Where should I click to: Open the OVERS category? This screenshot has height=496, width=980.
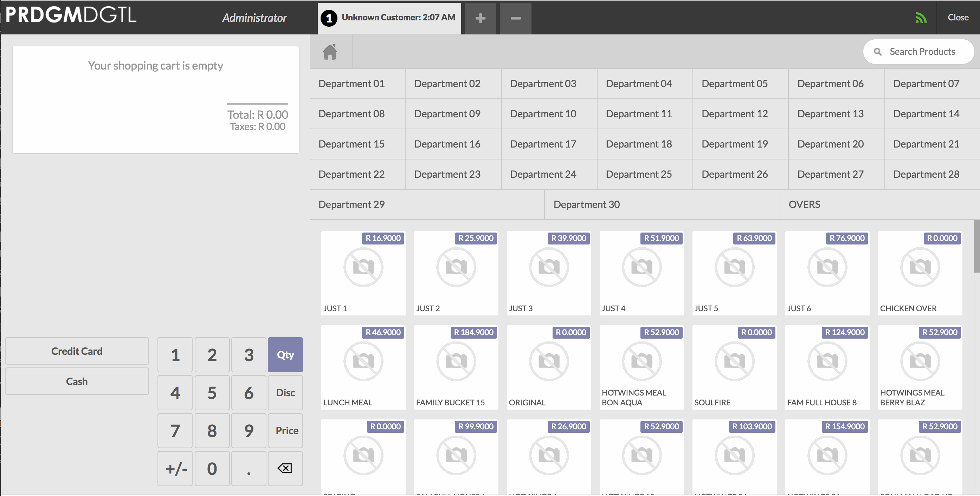(880, 204)
